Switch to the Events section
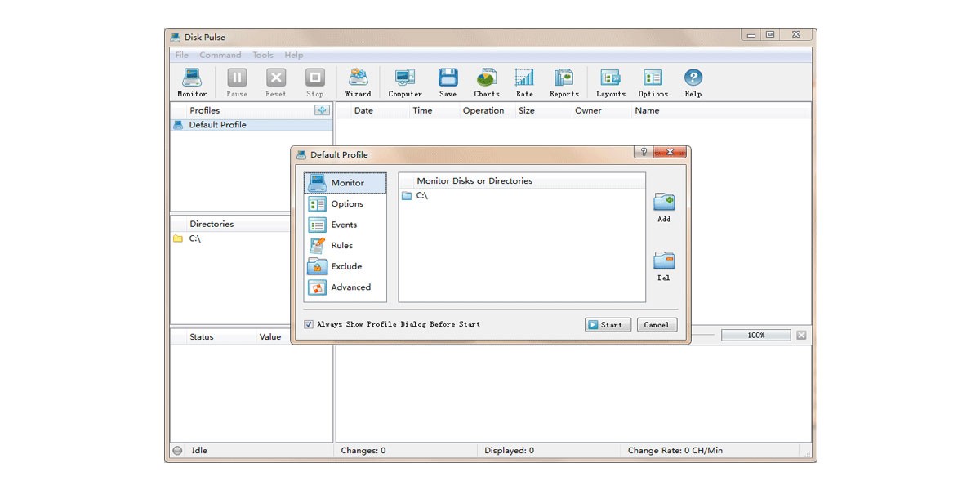 coord(345,225)
